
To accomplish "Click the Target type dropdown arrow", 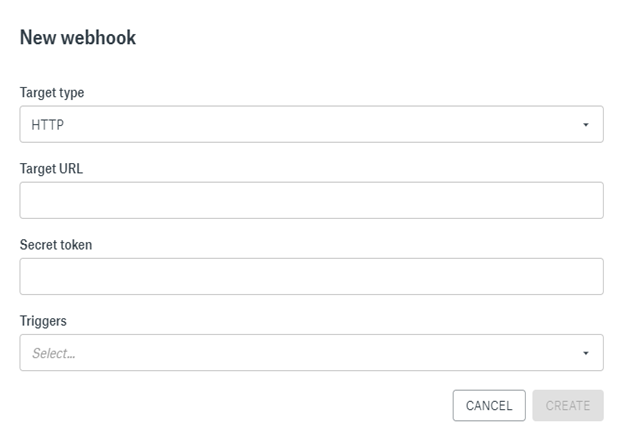I will (x=585, y=125).
